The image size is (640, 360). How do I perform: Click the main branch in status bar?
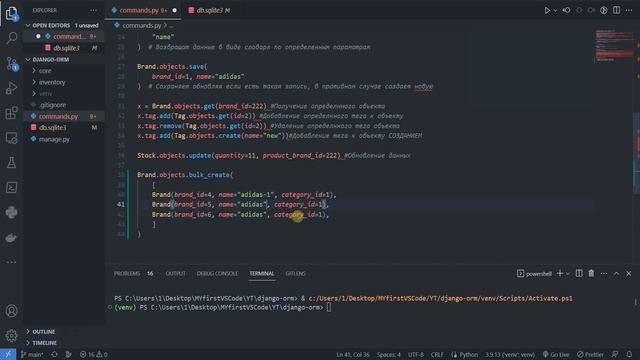pos(32,354)
